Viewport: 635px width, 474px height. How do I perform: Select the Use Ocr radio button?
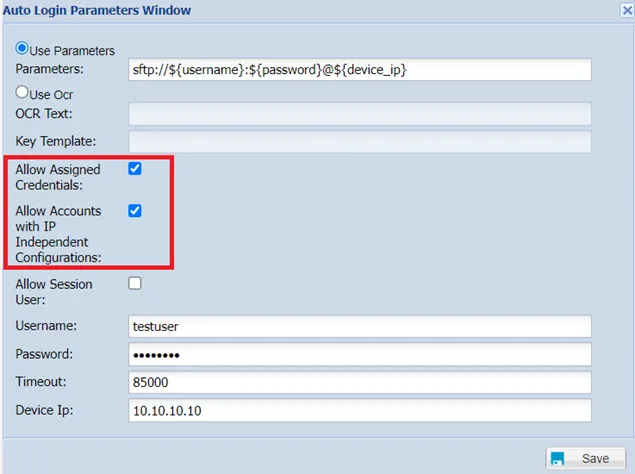22,92
